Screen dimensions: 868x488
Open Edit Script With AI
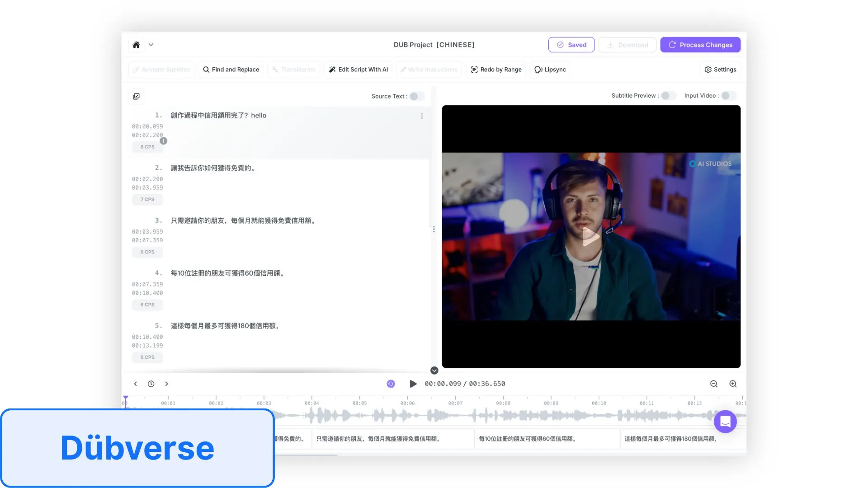coord(358,70)
